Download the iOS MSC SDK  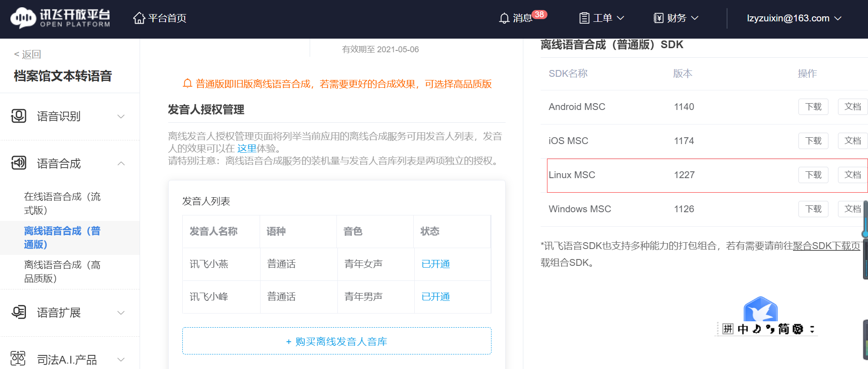813,141
